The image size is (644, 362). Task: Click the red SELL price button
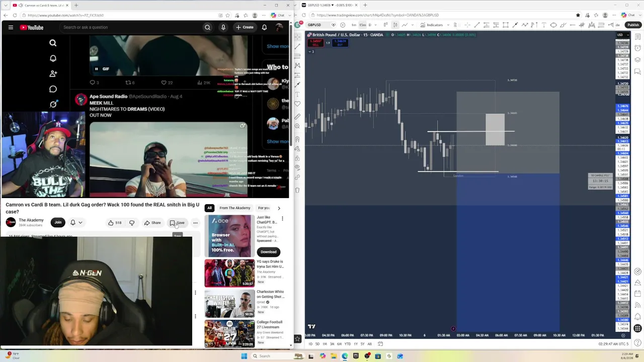316,43
